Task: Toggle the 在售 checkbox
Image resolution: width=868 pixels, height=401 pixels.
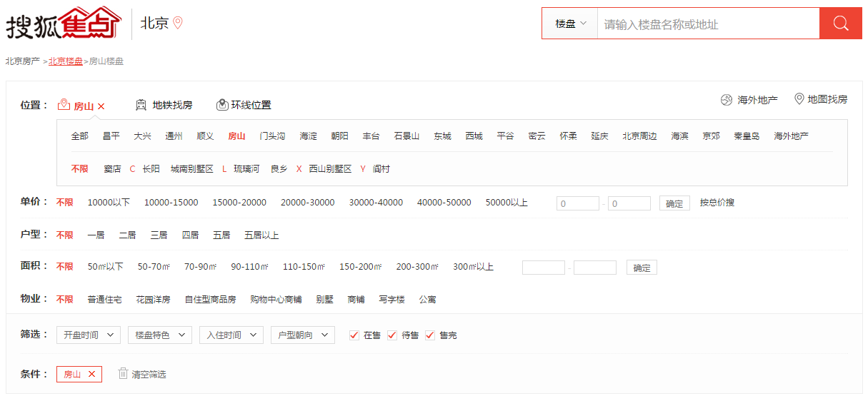Action: pyautogui.click(x=354, y=335)
